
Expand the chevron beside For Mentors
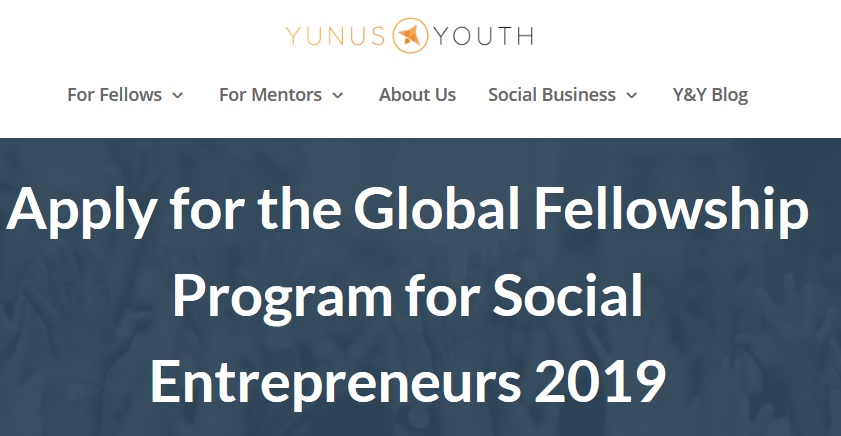tap(337, 95)
